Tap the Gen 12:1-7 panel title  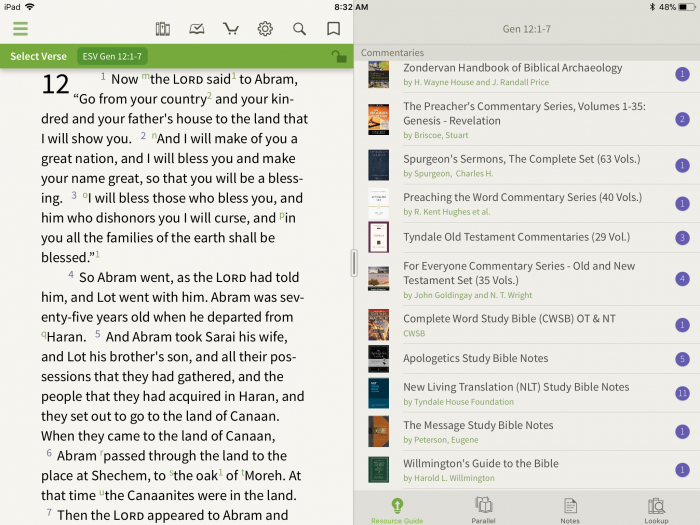coord(526,29)
